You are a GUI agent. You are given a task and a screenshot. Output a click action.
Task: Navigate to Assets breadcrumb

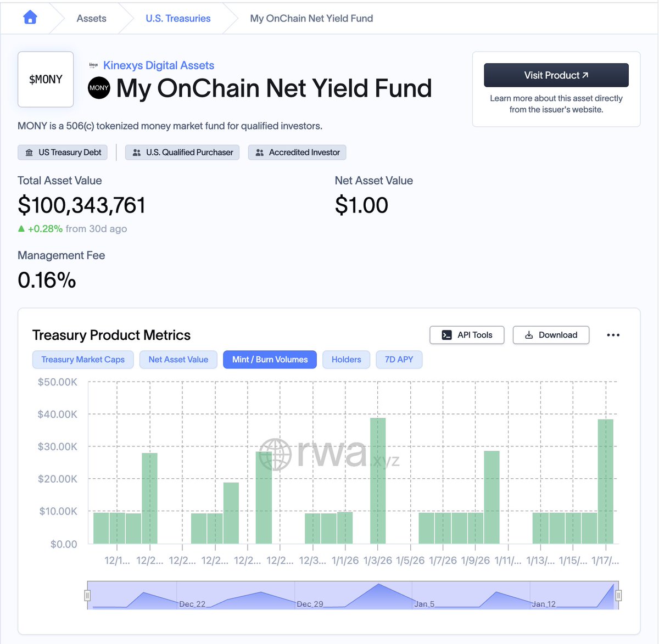(x=91, y=18)
